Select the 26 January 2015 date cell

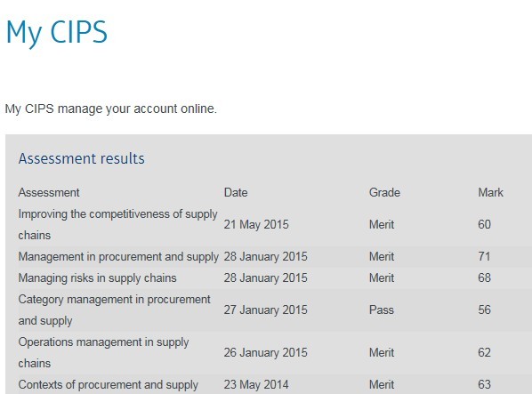(265, 352)
